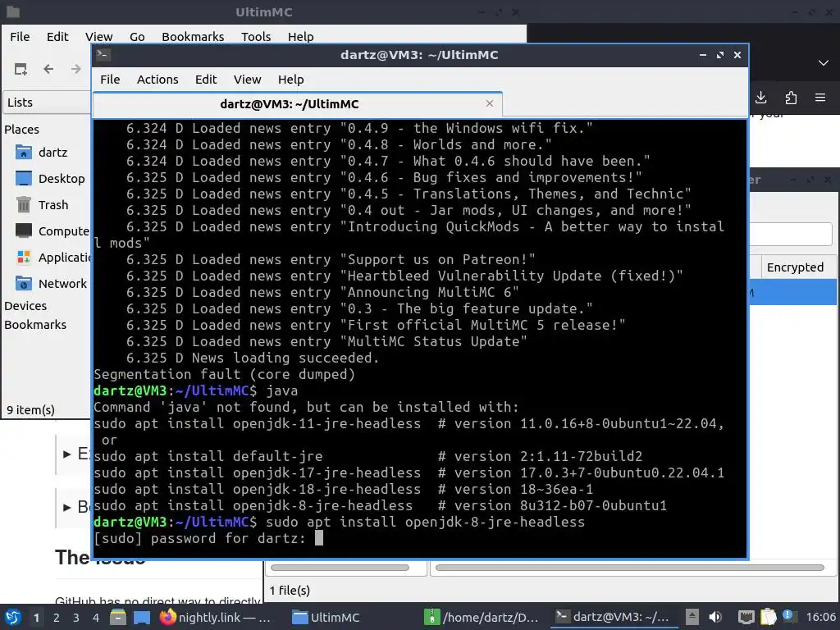Open Go menu in the file manager
840x630 pixels.
point(137,36)
